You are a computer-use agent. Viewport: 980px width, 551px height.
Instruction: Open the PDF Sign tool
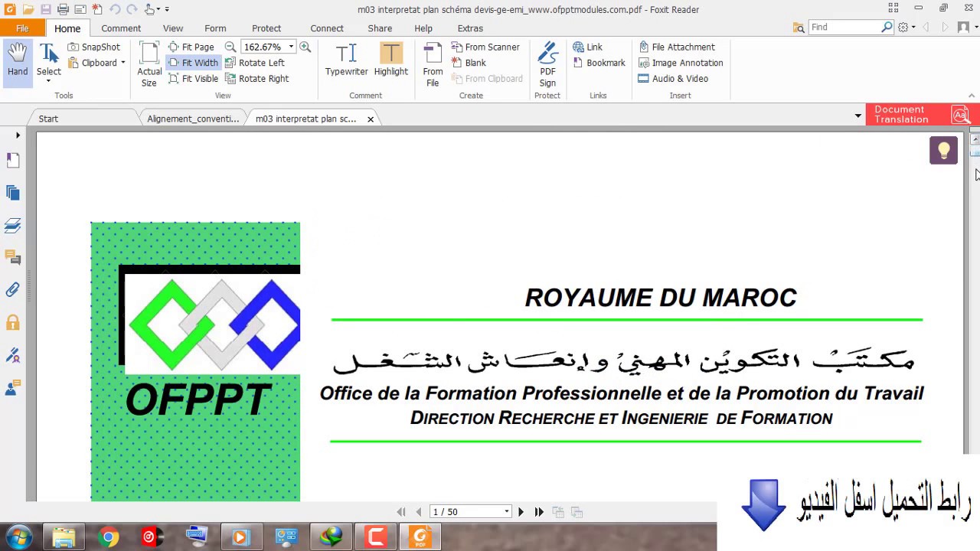coord(547,65)
